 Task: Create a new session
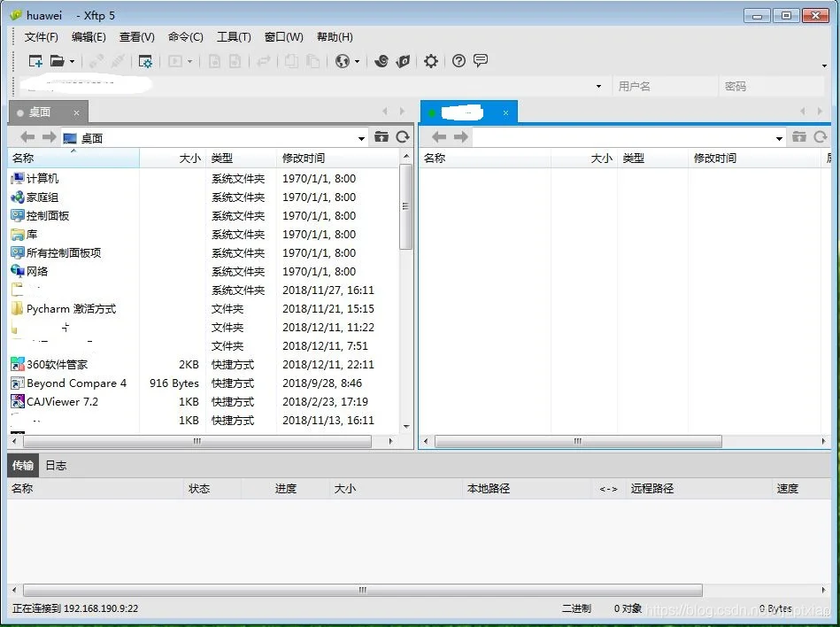coord(36,61)
